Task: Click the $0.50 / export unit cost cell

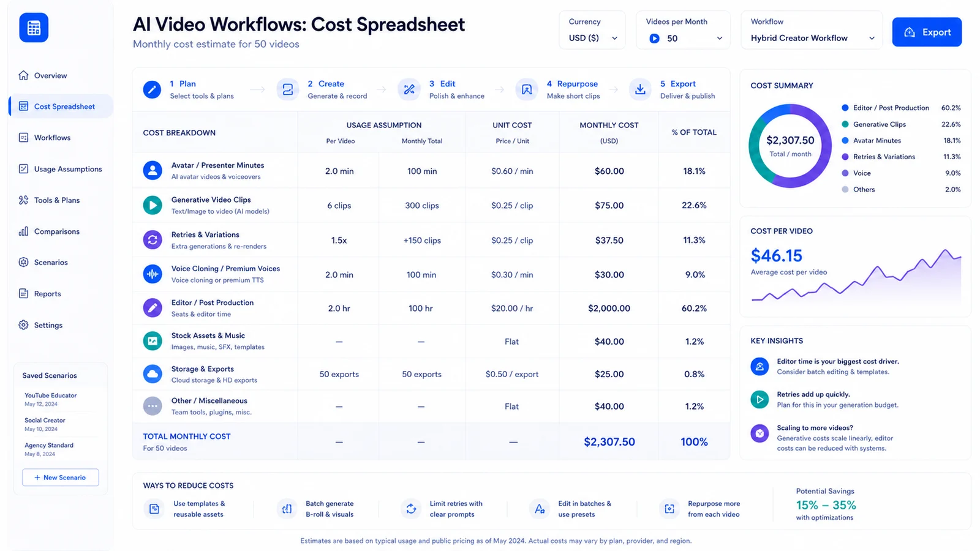Action: click(512, 374)
